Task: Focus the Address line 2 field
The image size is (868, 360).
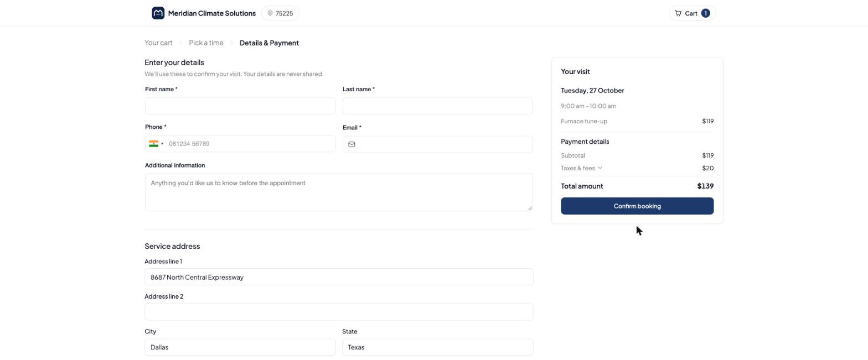Action: click(x=339, y=312)
